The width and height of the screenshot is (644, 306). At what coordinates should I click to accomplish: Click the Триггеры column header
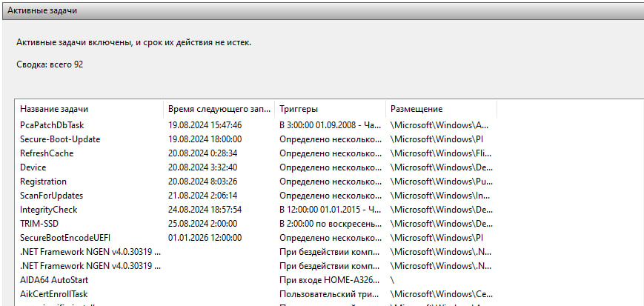click(299, 109)
